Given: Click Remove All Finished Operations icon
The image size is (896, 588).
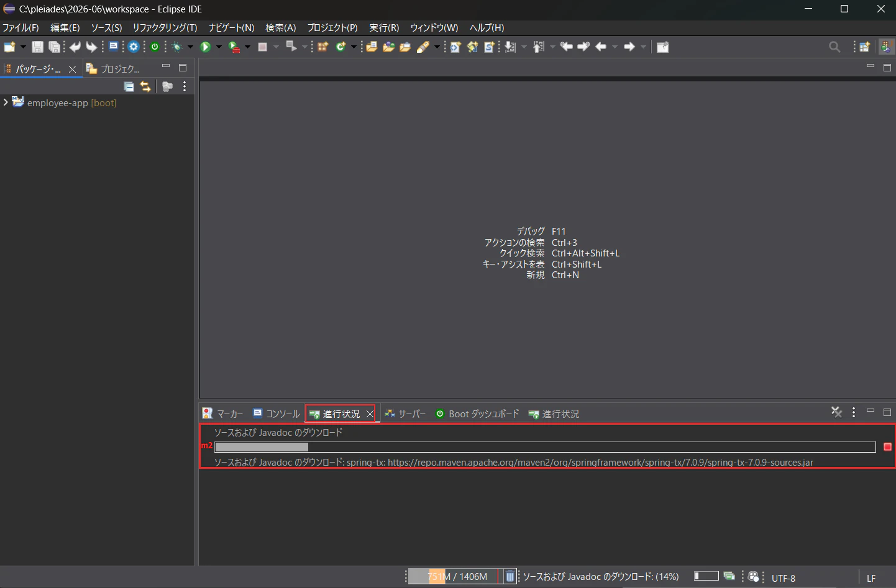Looking at the screenshot, I should (836, 412).
